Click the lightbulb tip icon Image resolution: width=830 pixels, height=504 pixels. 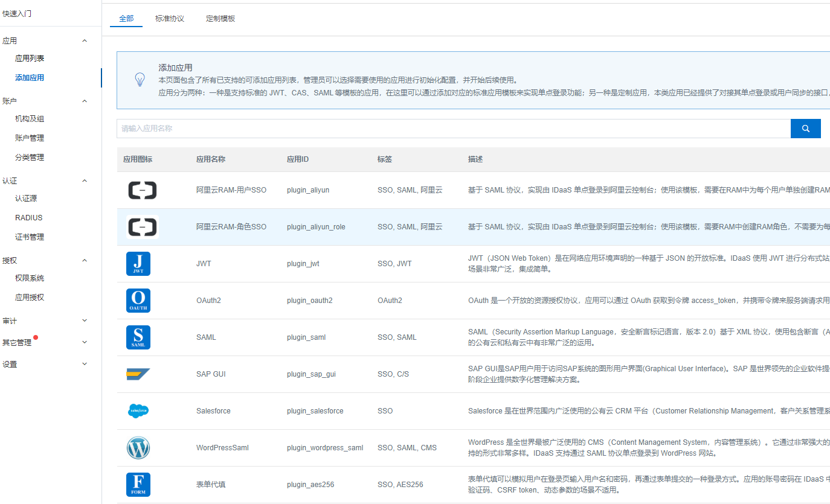coord(140,80)
